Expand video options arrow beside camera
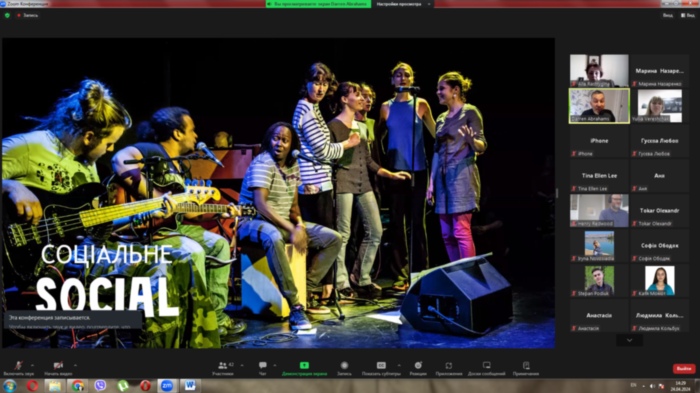Image resolution: width=700 pixels, height=393 pixels. tap(75, 365)
